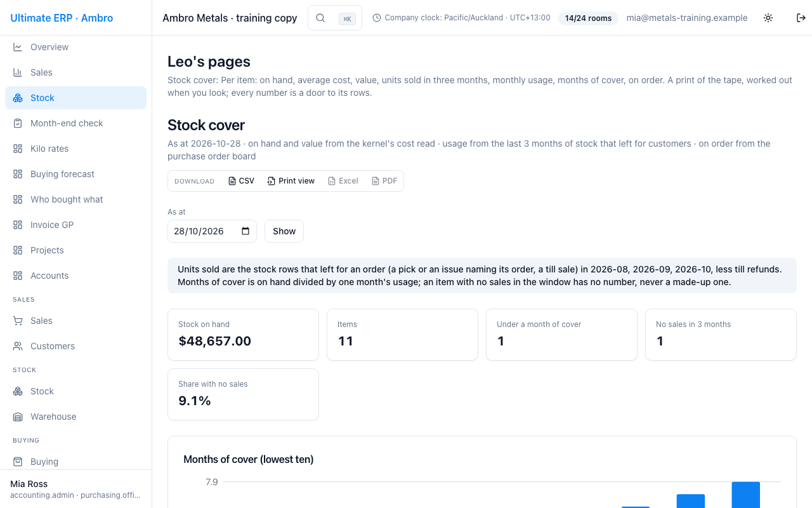Download as PDF
Screen dimensions: 812x508
pos(384,181)
